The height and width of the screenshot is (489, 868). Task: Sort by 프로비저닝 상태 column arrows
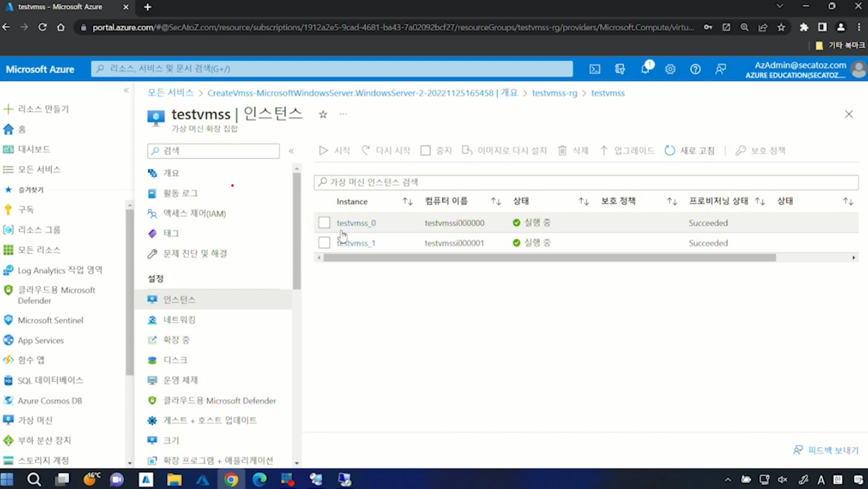[x=760, y=202]
